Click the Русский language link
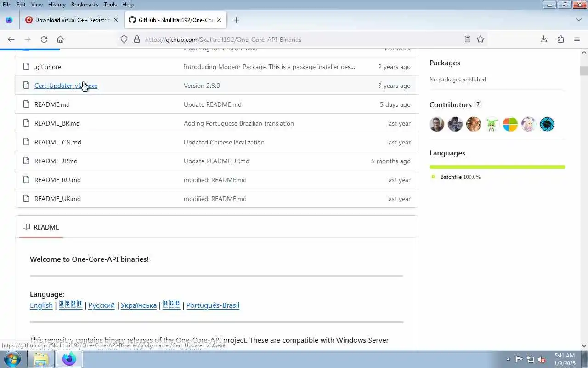The height and width of the screenshot is (368, 588). pos(102,305)
